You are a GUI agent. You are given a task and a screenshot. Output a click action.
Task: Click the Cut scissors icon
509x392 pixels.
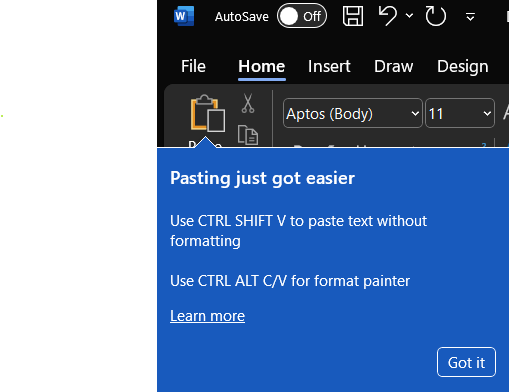(248, 103)
